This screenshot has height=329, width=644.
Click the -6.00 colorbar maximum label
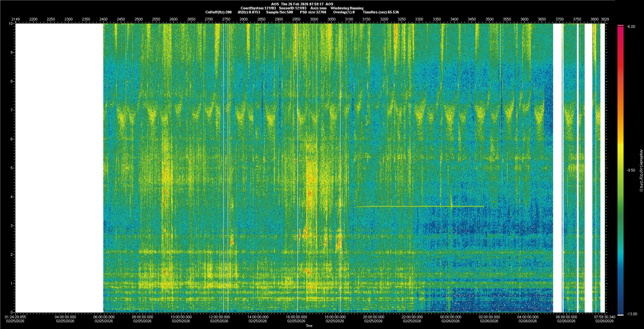tap(631, 27)
